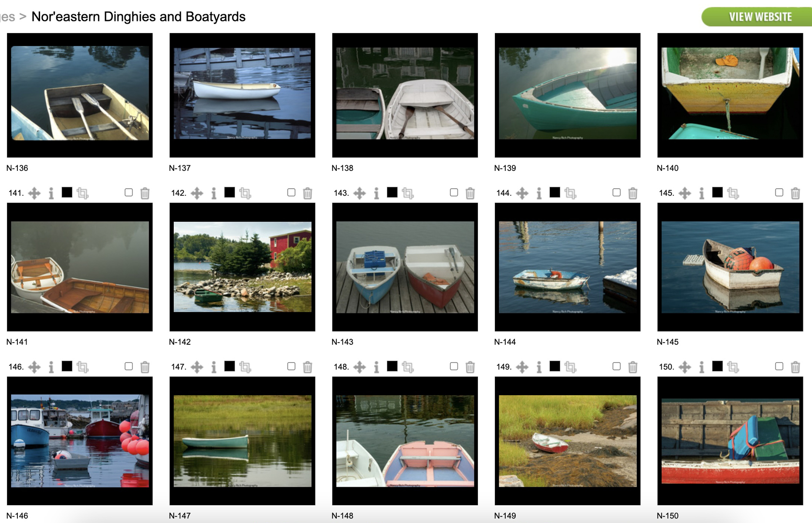Delete image 141 with its trash icon
The width and height of the screenshot is (812, 523).
pyautogui.click(x=145, y=193)
